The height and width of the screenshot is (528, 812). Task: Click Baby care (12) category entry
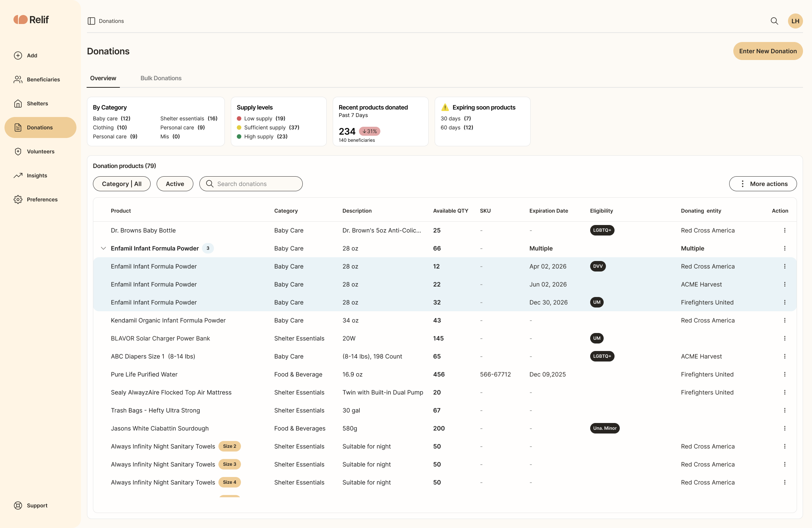pyautogui.click(x=112, y=118)
